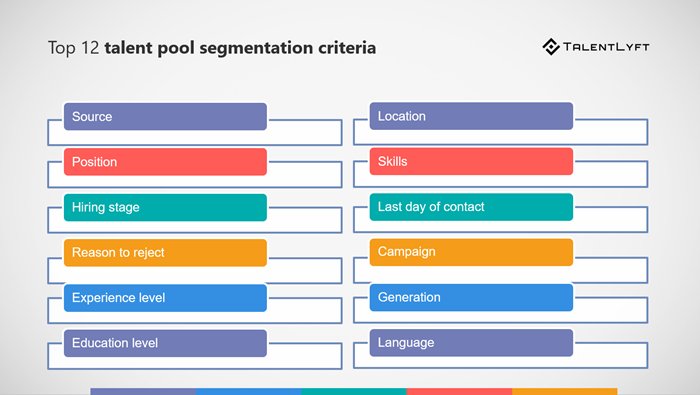This screenshot has width=700, height=395.
Task: Select the Education level label
Action: coord(165,343)
